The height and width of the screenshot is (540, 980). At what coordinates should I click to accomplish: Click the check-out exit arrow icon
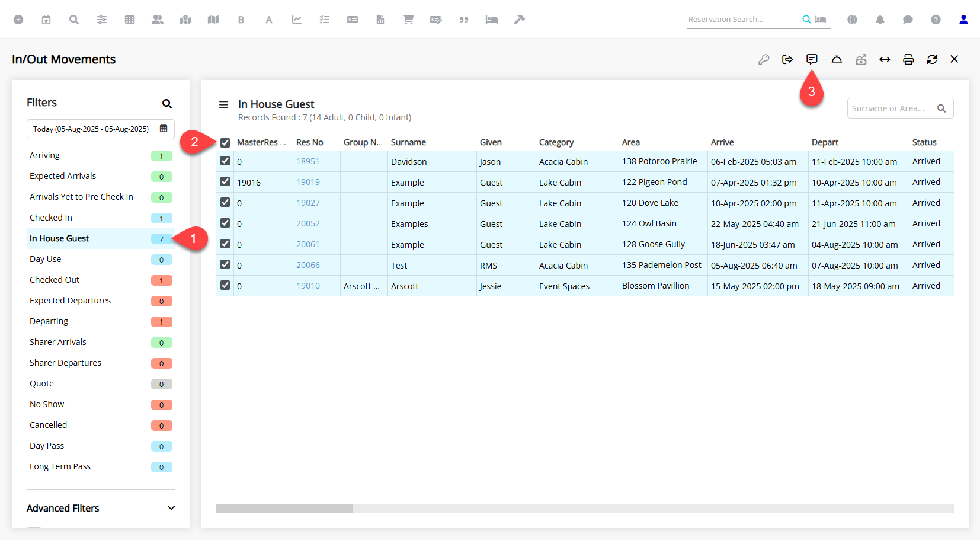[x=787, y=59]
